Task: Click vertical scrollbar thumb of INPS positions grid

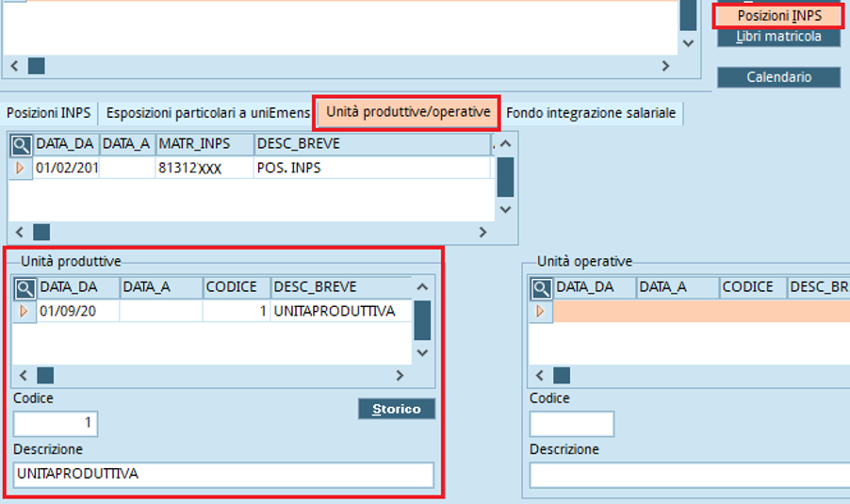Action: [505, 177]
